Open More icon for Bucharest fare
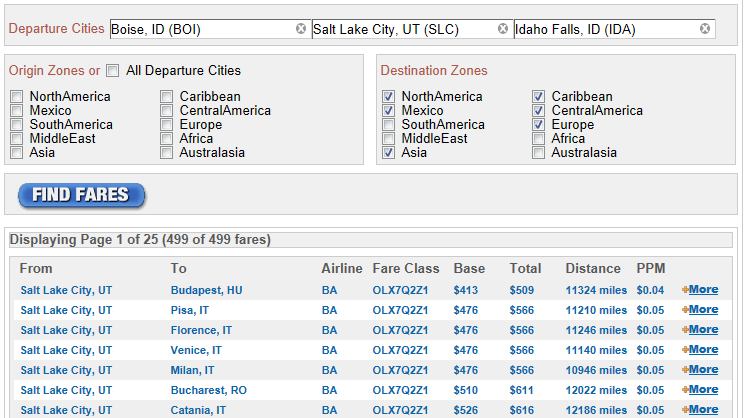Image resolution: width=745 pixels, height=418 pixels. pos(685,390)
